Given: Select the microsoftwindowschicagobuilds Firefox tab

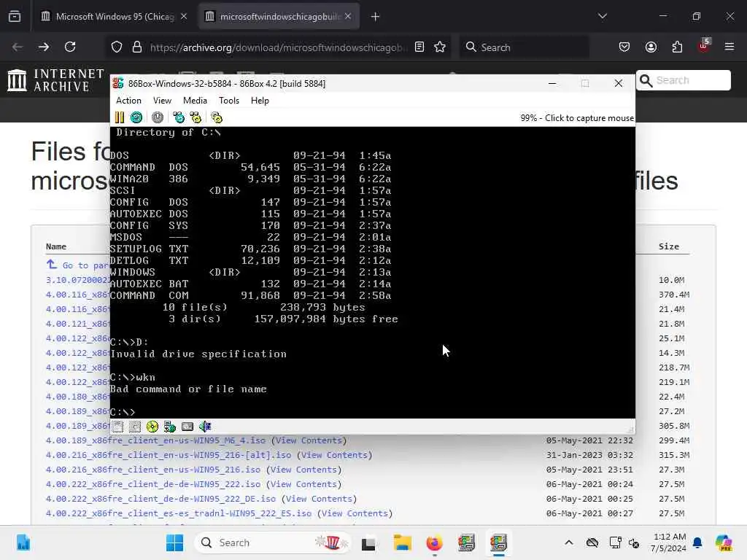Looking at the screenshot, I should coord(279,17).
